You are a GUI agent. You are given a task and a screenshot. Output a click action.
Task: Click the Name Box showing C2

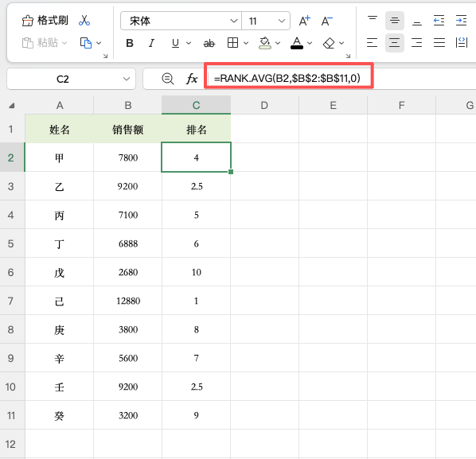click(63, 80)
